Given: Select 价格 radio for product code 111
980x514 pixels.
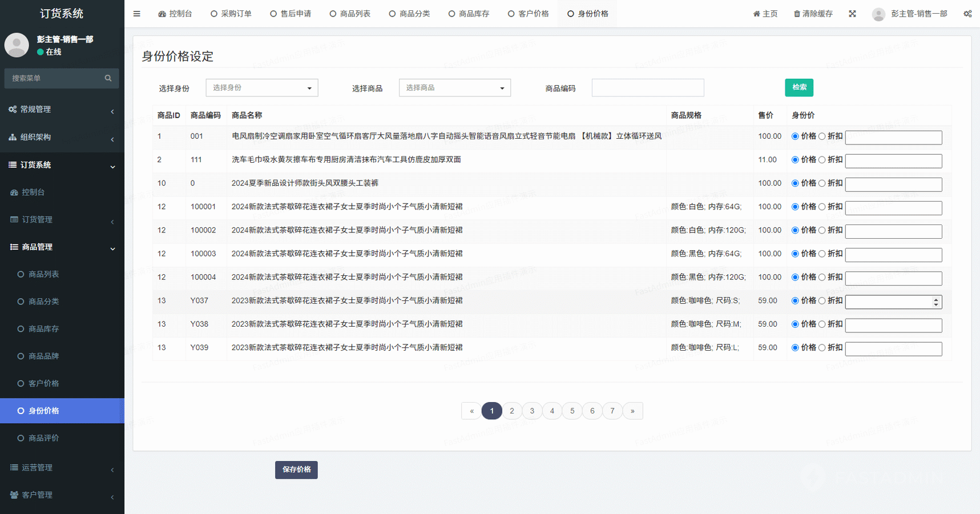Looking at the screenshot, I should click(795, 160).
